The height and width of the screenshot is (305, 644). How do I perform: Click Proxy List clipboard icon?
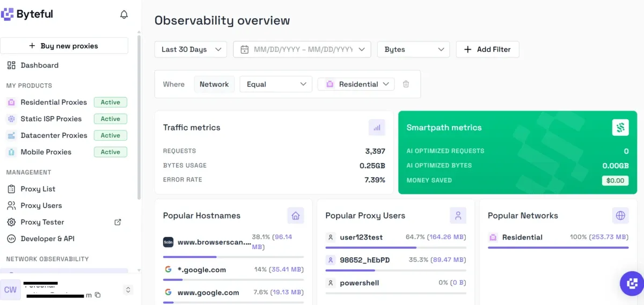[11, 189]
